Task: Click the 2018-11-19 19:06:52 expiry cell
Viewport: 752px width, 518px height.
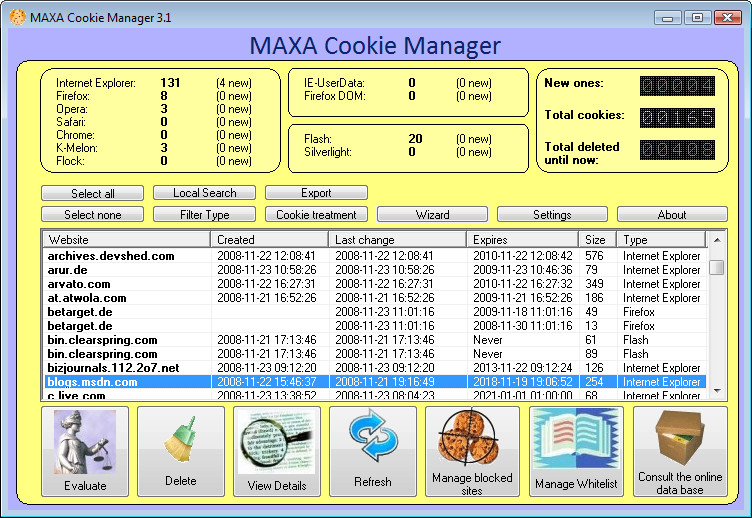Action: point(523,382)
